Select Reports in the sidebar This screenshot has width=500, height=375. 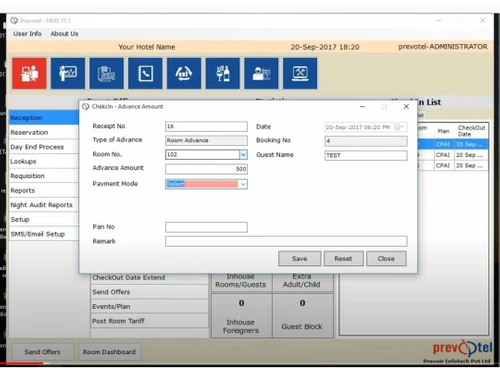(x=44, y=190)
